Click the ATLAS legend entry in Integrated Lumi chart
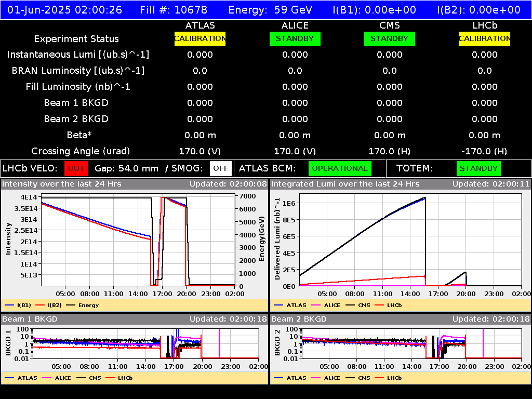Image resolution: width=532 pixels, height=399 pixels. [290, 305]
